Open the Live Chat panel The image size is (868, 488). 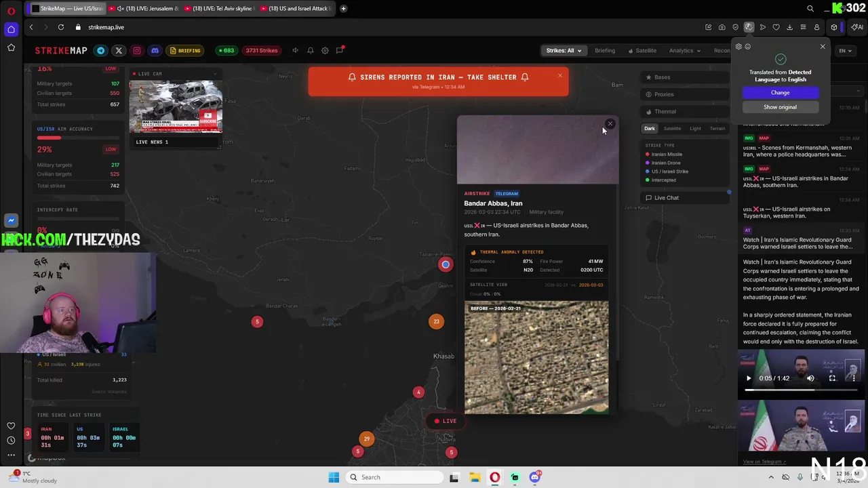pos(684,198)
